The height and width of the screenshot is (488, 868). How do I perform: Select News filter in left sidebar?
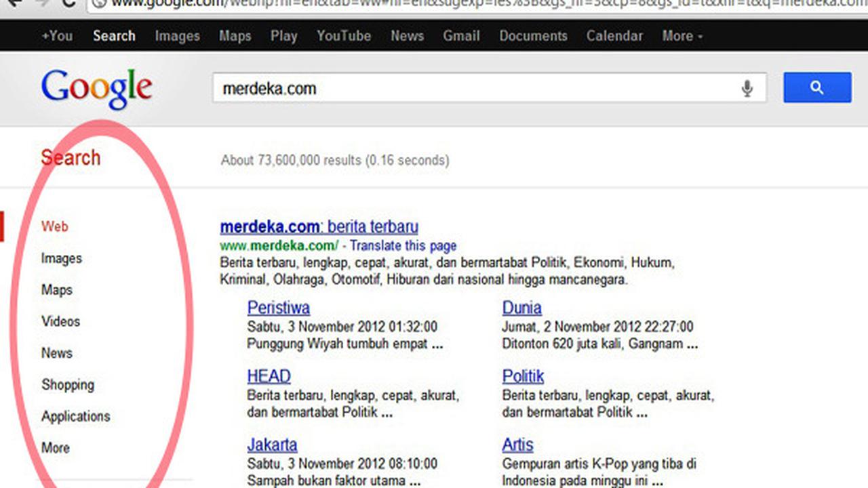56,353
